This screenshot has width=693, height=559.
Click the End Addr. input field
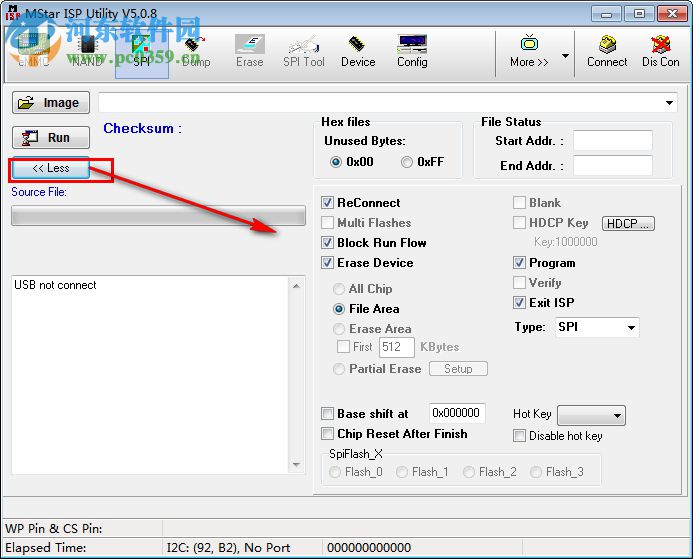click(613, 166)
